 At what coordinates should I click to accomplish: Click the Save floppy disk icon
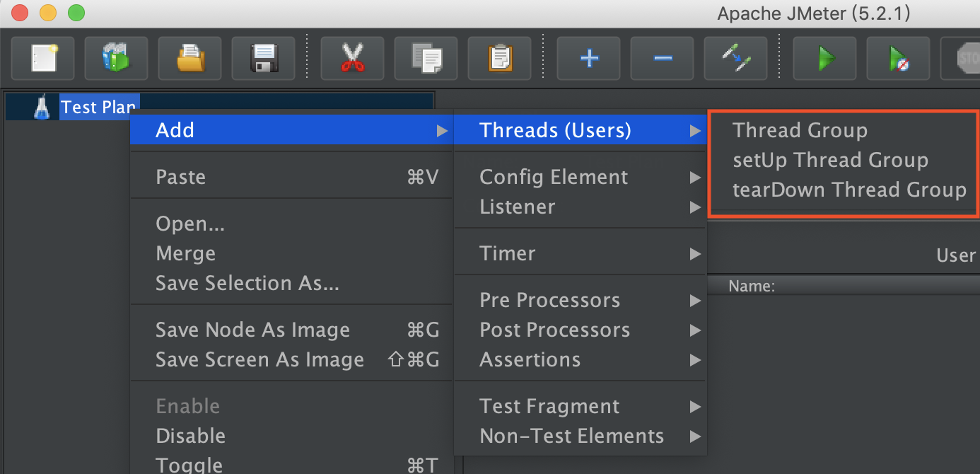tap(263, 58)
